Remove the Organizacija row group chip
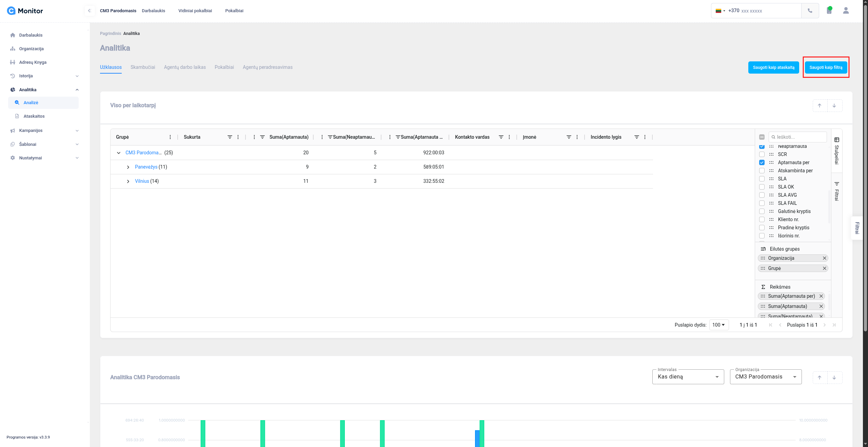 coord(824,258)
